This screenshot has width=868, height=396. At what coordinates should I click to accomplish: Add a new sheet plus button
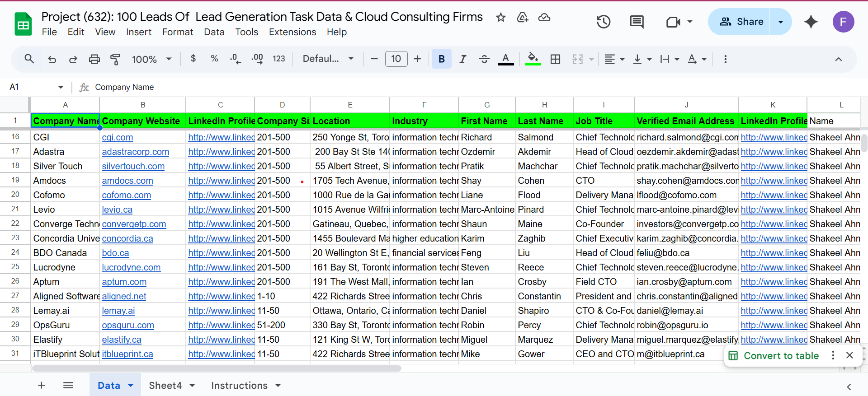(41, 385)
